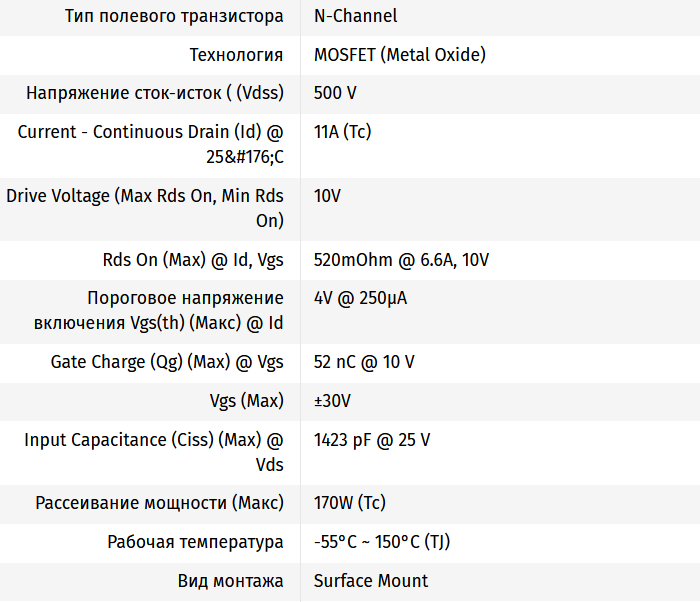This screenshot has width=700, height=602.
Task: Click the "MOSFET (Metal Oxide)" value
Action: [399, 54]
